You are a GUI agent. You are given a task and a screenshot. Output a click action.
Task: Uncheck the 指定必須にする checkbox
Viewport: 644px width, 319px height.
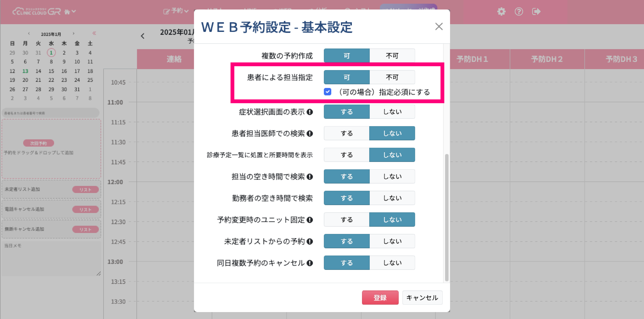328,92
